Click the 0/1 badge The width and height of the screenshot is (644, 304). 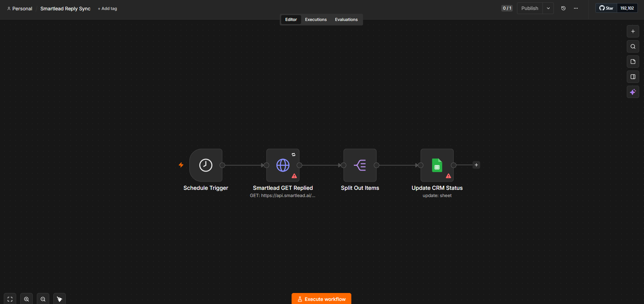pos(507,8)
